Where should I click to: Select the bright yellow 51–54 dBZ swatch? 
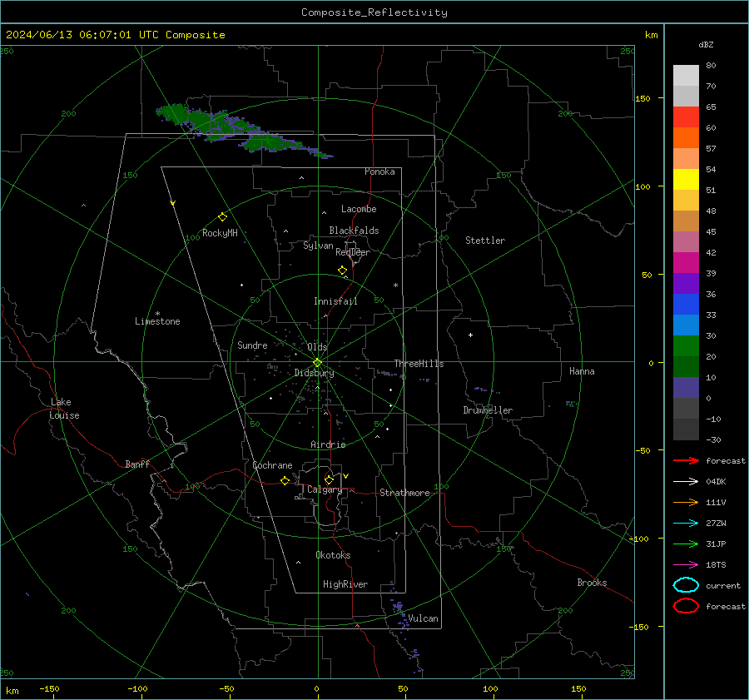pyautogui.click(x=686, y=179)
